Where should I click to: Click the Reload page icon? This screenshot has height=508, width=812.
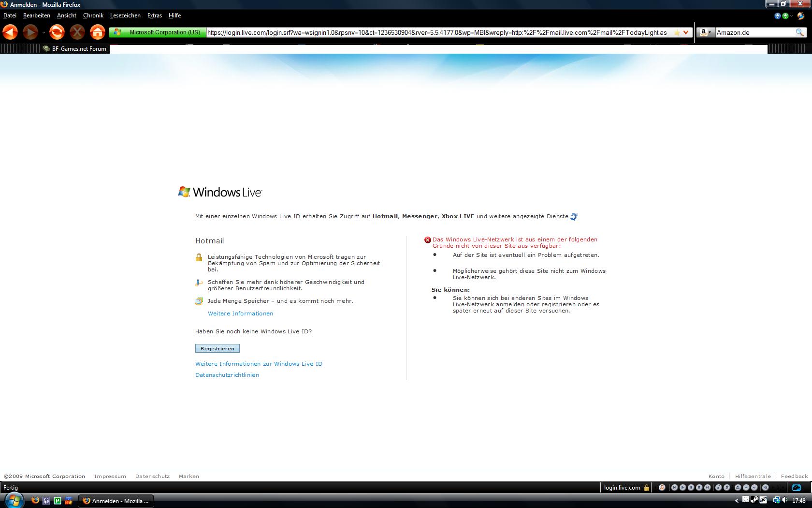(57, 32)
